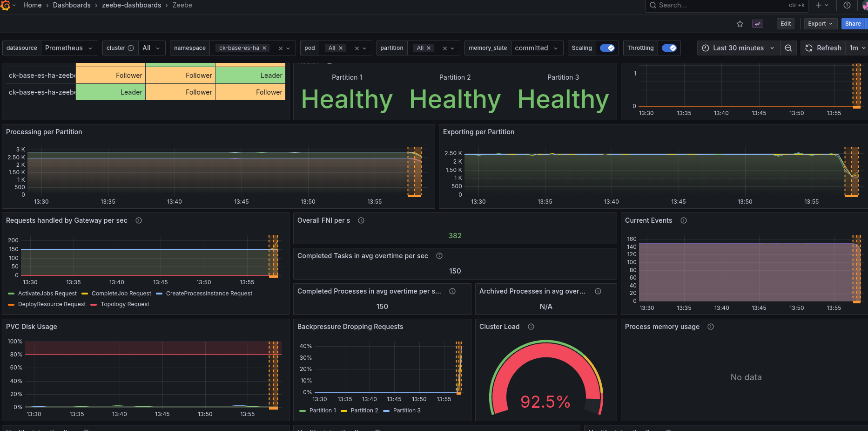
Task: Toggle the Scaling switch
Action: 607,48
